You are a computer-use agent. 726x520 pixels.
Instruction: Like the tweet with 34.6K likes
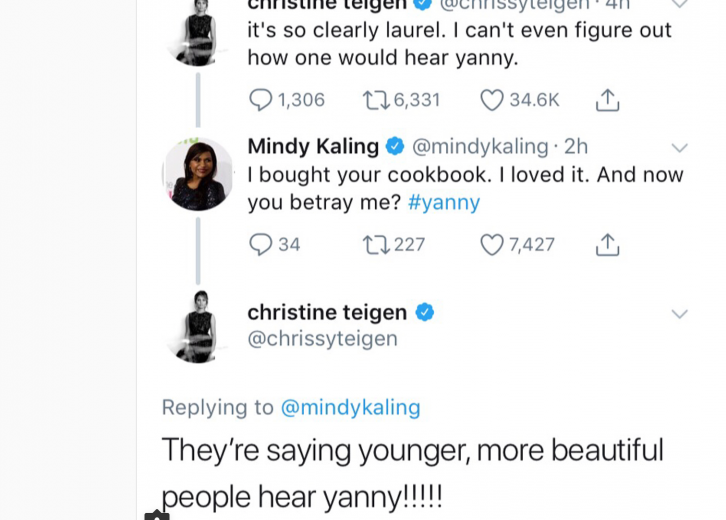coord(492,100)
